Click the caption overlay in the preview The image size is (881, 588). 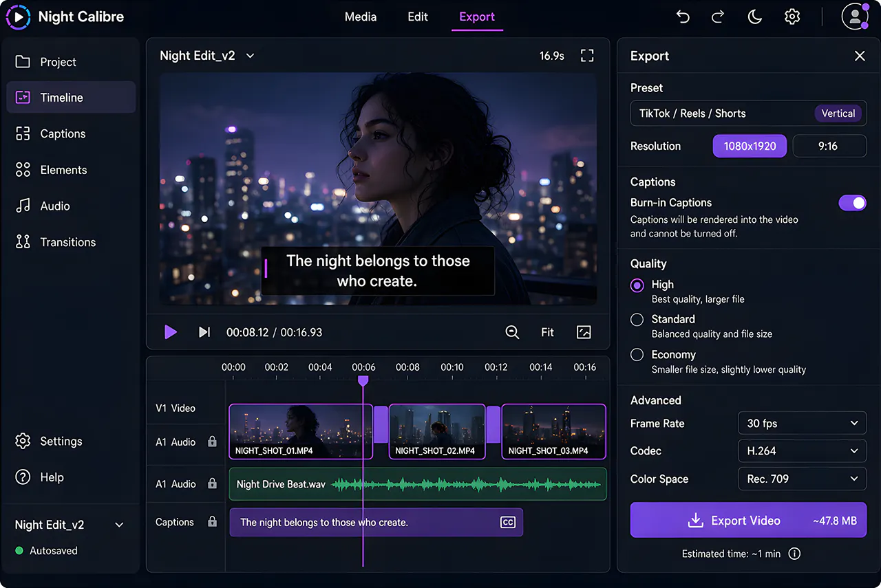click(x=378, y=271)
